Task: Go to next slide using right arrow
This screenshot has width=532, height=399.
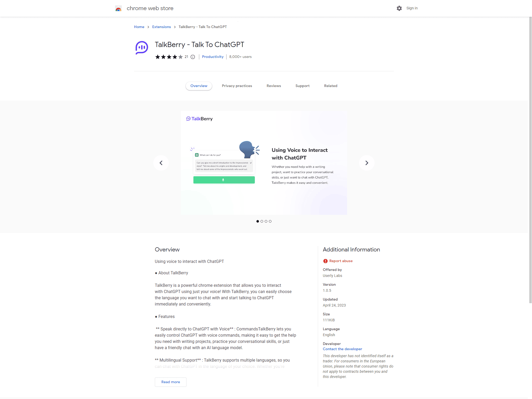Action: click(367, 163)
